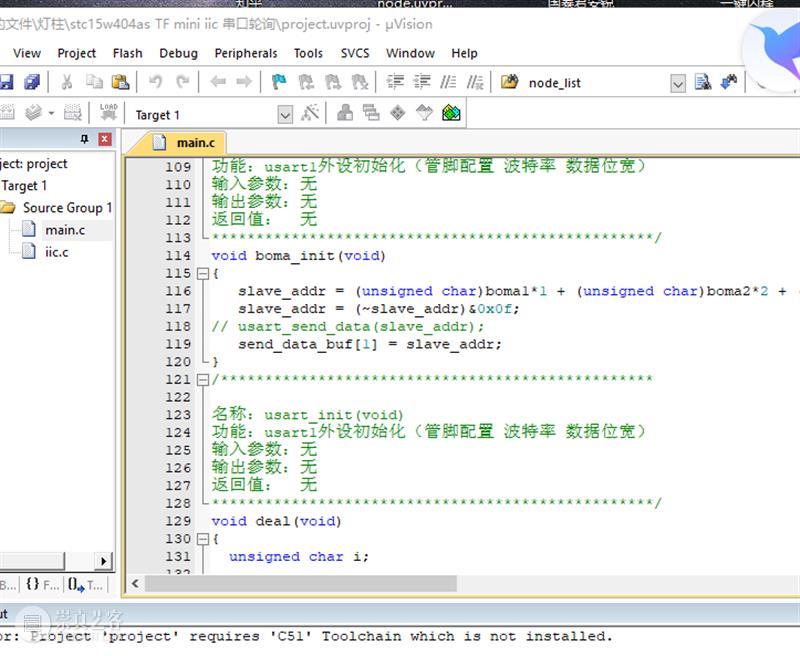Click the C51 Toolchain error message
Screen dimensions: 800x656
(306, 636)
